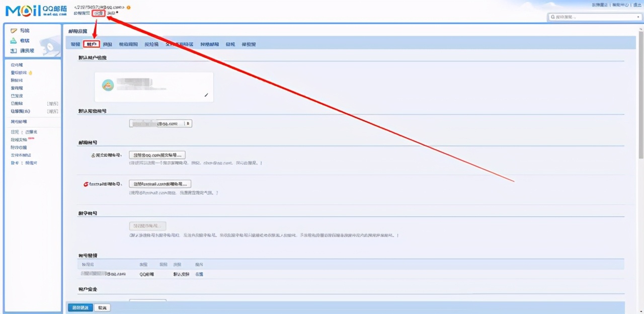644x314 pixels.
Task: Click the greyed-out digital account button
Action: tap(148, 226)
